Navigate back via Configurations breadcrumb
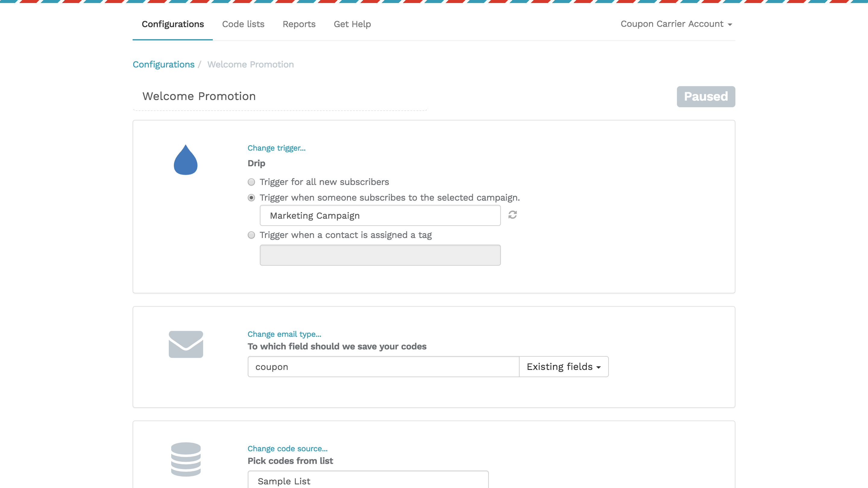Screen dimensions: 868x488 point(163,64)
